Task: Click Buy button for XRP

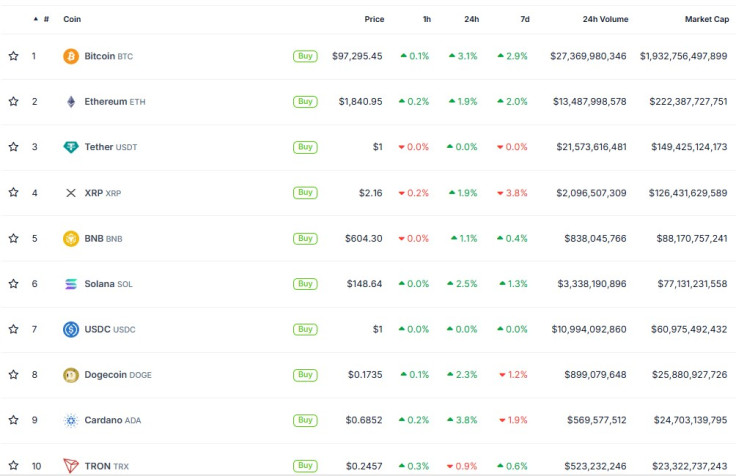Action: click(305, 193)
